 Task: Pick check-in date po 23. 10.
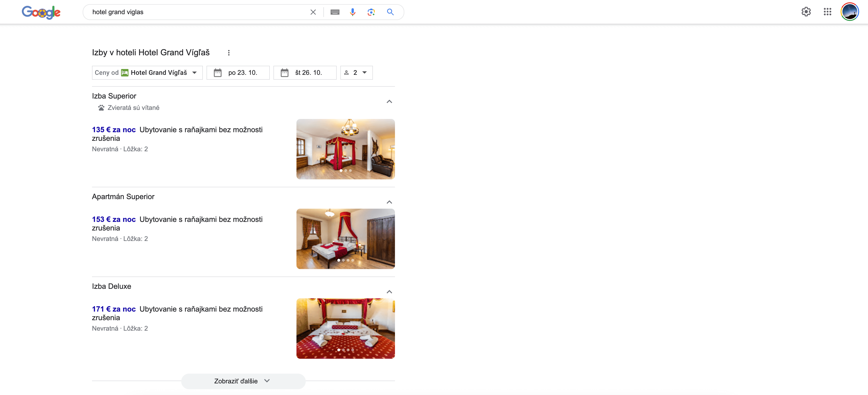(238, 73)
